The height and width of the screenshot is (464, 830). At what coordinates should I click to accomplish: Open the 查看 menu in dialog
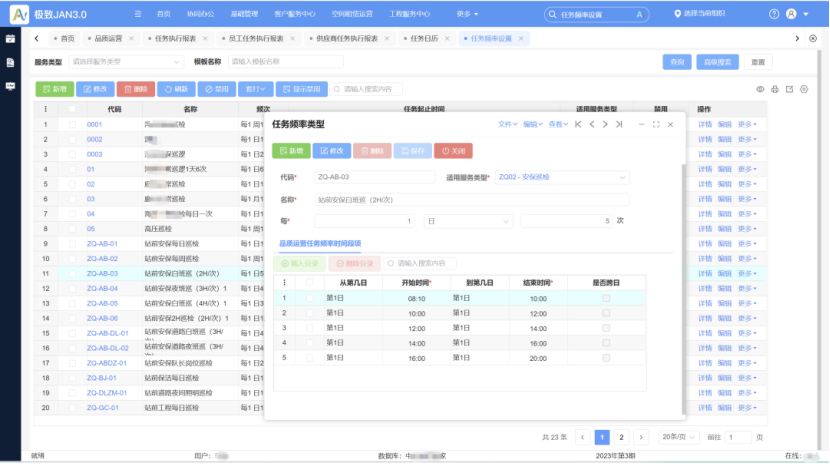coord(558,124)
